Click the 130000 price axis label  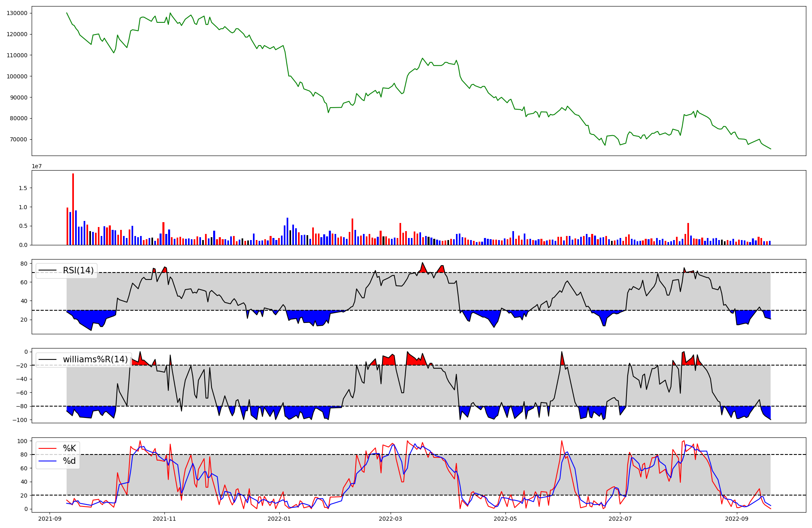point(17,13)
